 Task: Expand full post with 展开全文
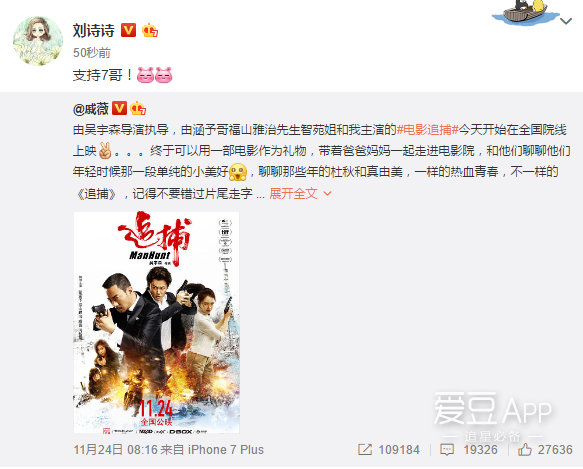(293, 193)
